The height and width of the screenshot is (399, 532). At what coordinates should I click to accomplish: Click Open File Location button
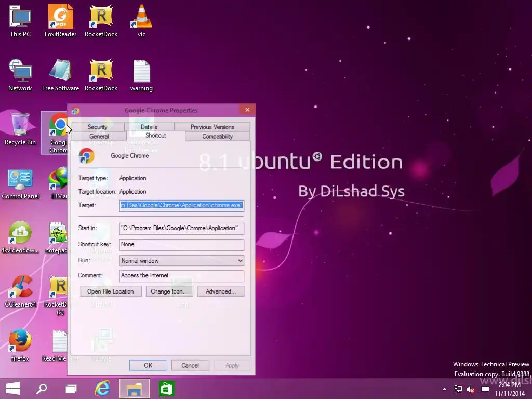point(111,291)
